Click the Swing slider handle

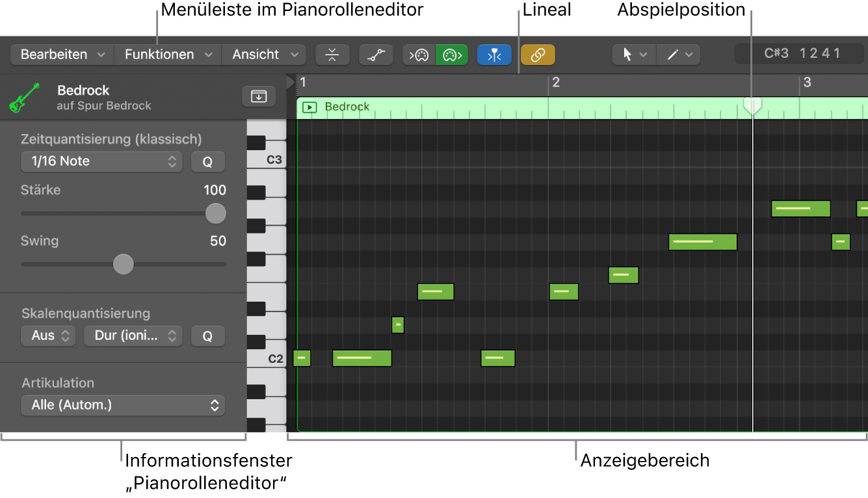(123, 265)
